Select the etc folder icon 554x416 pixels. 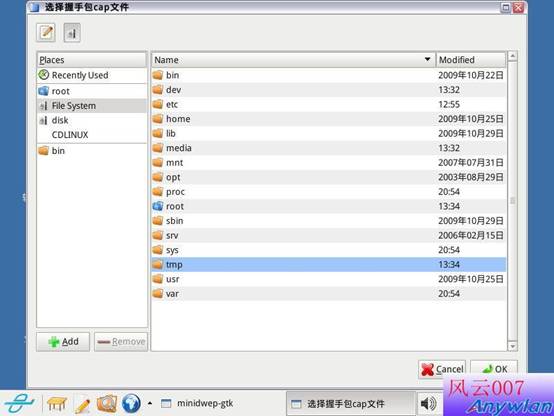point(158,104)
